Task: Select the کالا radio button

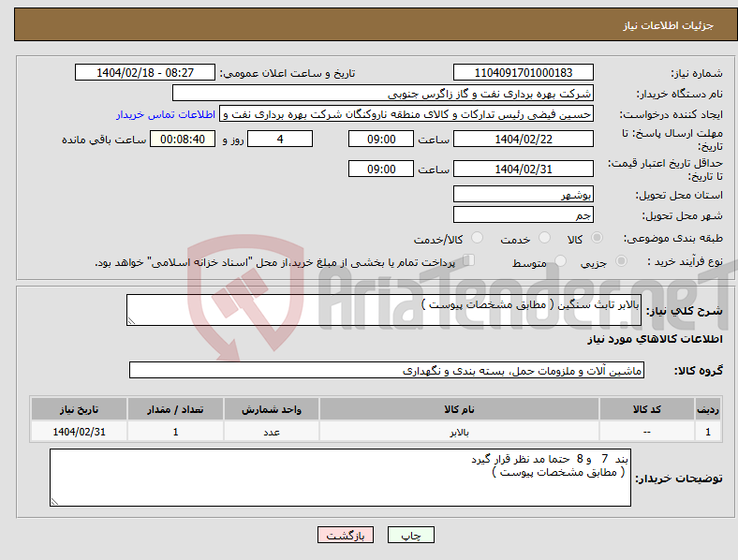Action: click(x=597, y=238)
